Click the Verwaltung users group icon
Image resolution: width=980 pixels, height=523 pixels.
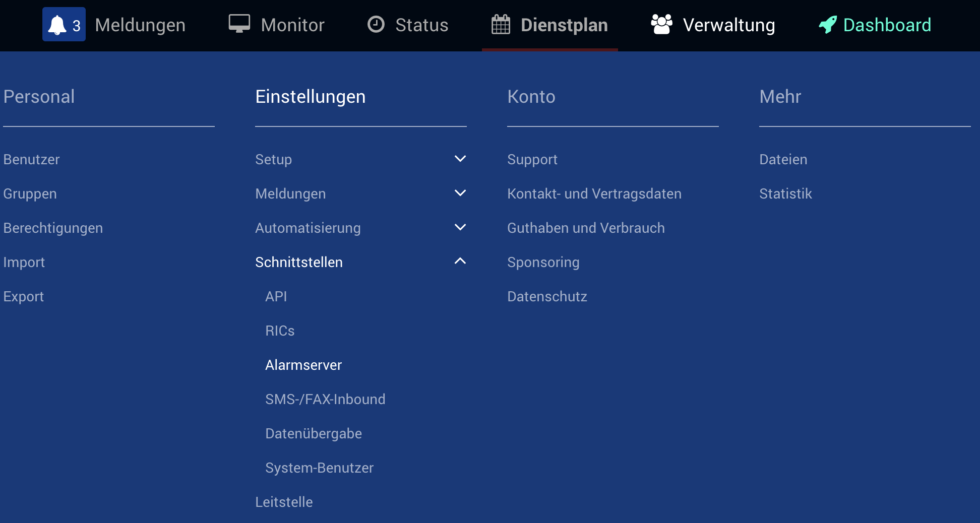[661, 24]
